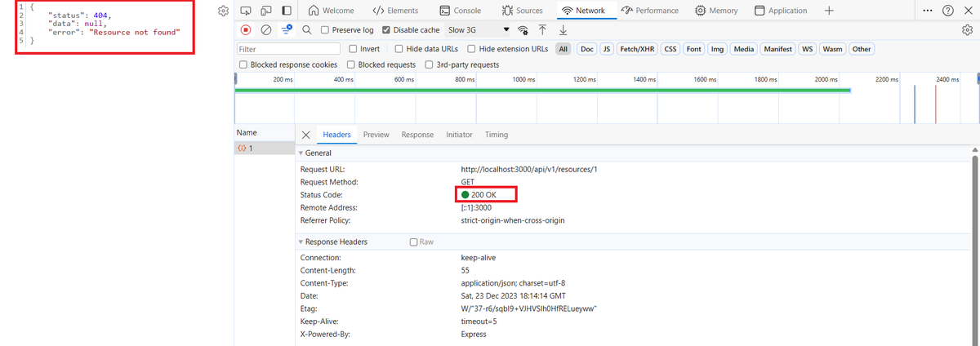Select the Network tab
Viewport: 980px width, 346px height.
point(583,11)
